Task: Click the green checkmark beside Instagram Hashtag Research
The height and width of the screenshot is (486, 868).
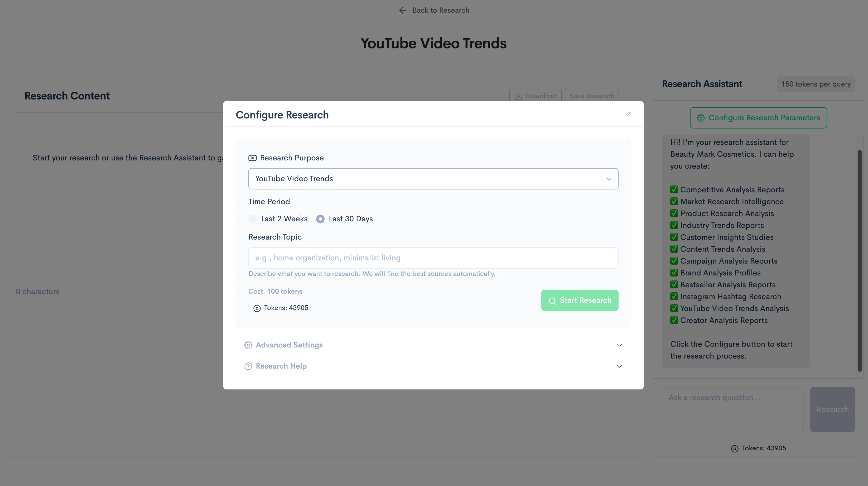Action: pyautogui.click(x=674, y=296)
